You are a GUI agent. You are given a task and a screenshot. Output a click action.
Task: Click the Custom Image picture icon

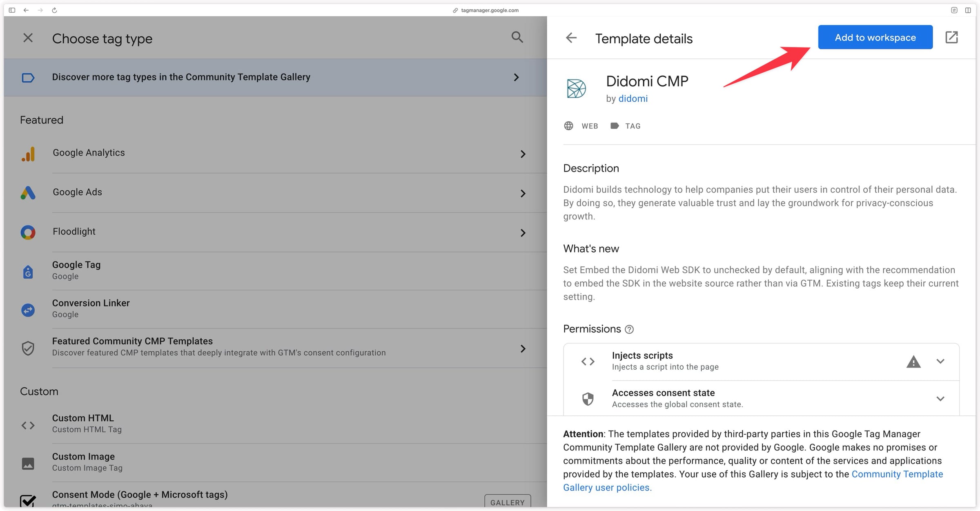[x=28, y=464]
